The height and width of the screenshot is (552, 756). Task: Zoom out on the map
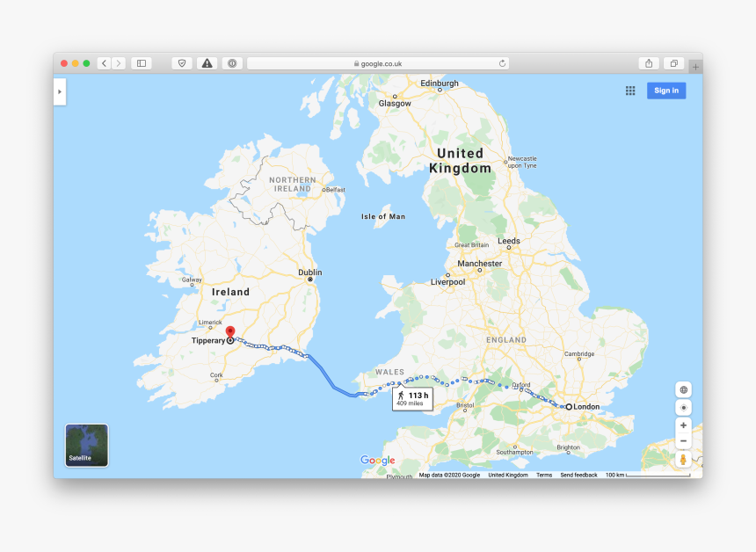tap(683, 440)
